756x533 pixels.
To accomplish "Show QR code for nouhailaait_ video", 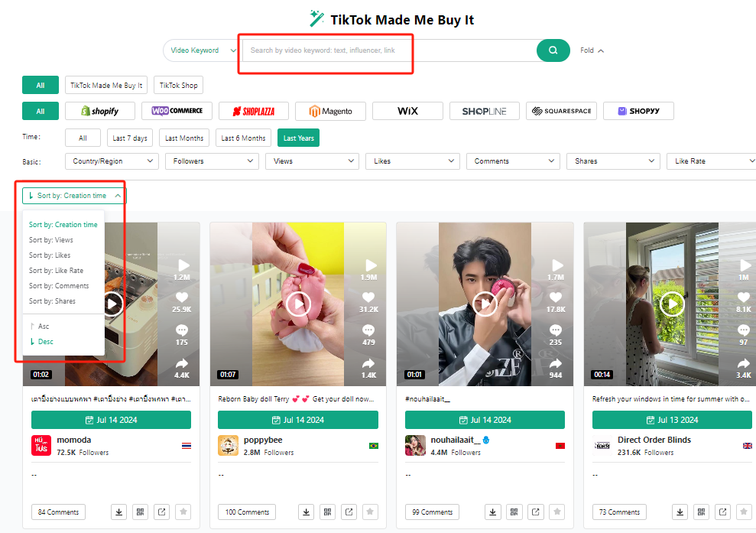I will pos(514,512).
